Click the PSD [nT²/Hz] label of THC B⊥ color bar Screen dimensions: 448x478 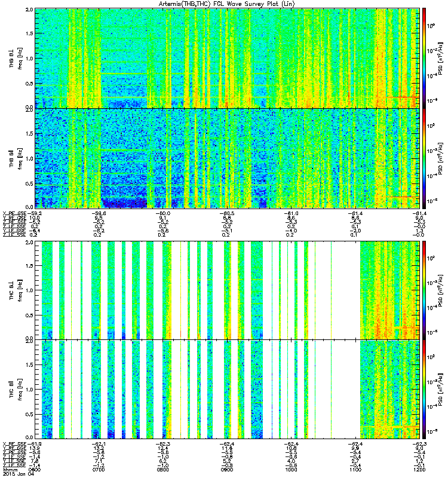point(440,290)
